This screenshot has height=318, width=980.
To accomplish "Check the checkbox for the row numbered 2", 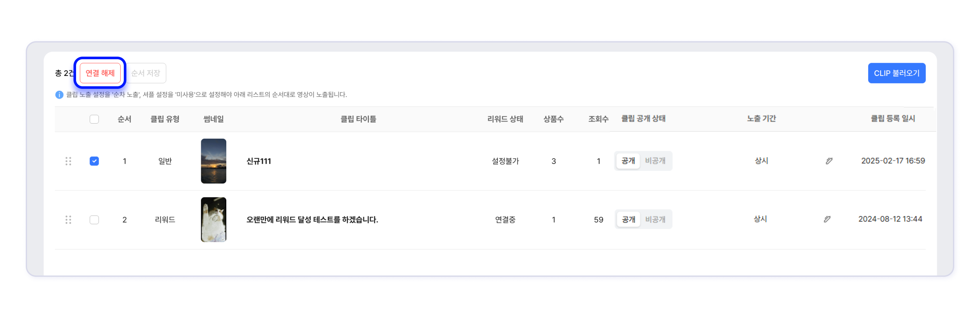I will pyautogui.click(x=94, y=220).
